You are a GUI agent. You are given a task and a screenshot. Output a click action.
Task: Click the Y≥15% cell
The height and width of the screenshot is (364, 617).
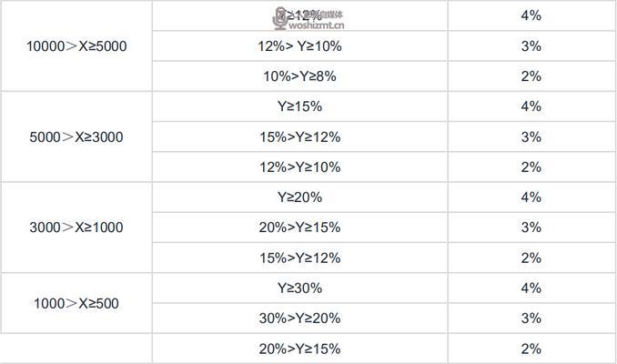tap(299, 106)
